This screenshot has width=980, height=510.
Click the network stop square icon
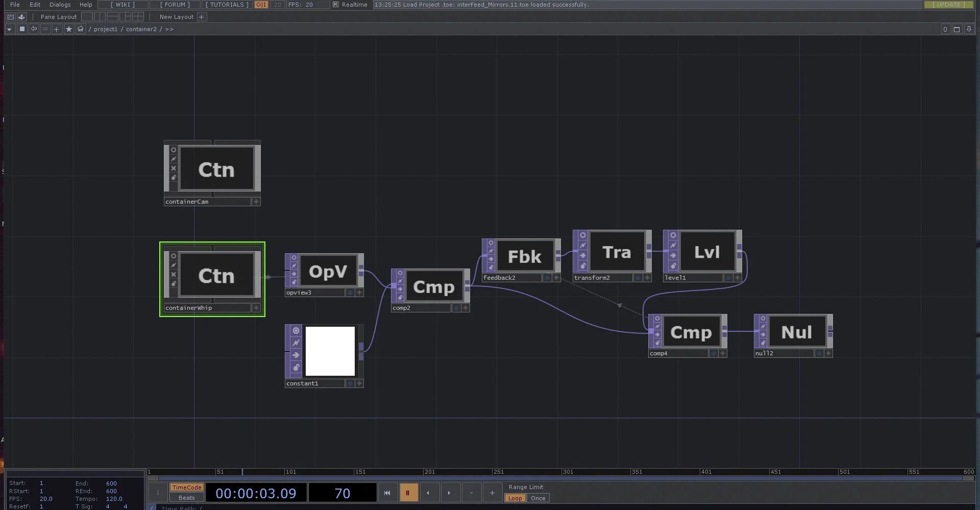point(22,29)
